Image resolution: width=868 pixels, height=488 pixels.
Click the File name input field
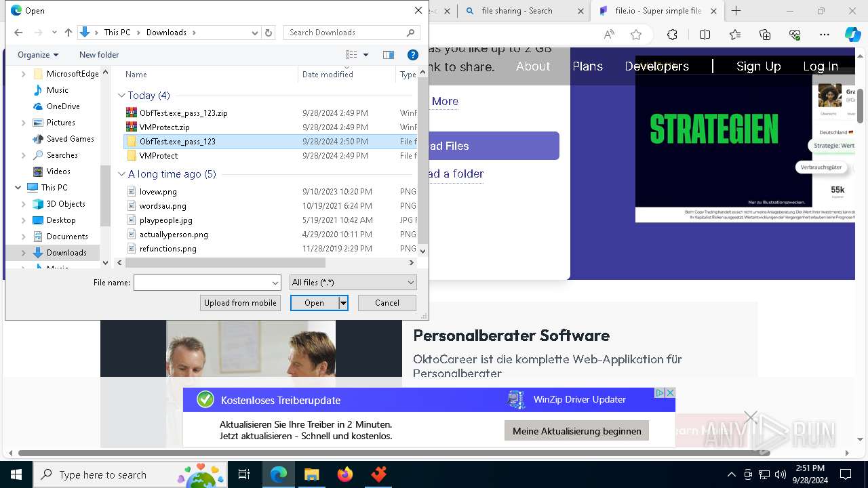tap(202, 283)
